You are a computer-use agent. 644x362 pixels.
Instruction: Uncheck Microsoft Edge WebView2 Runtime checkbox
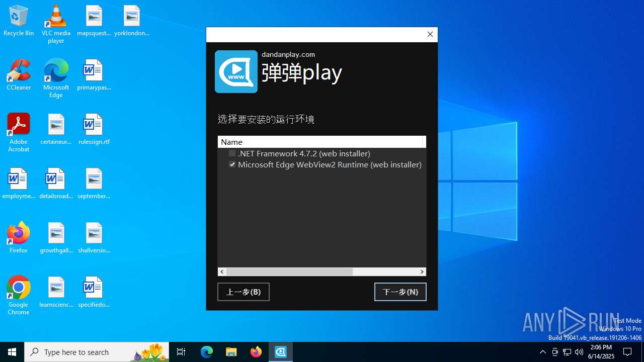pyautogui.click(x=232, y=164)
